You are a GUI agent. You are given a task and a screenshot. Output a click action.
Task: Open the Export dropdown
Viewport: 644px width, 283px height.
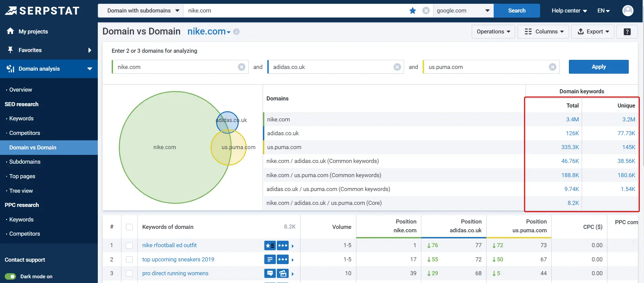pos(593,31)
